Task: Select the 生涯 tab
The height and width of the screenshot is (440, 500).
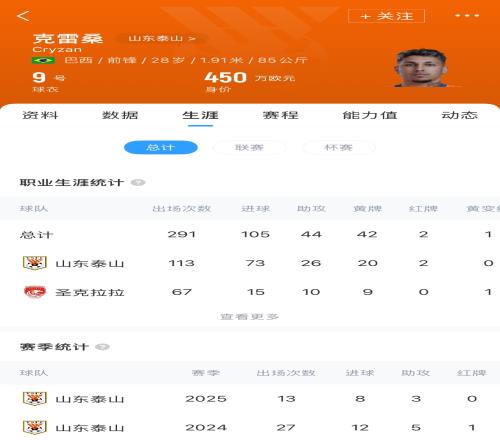Action: point(200,115)
